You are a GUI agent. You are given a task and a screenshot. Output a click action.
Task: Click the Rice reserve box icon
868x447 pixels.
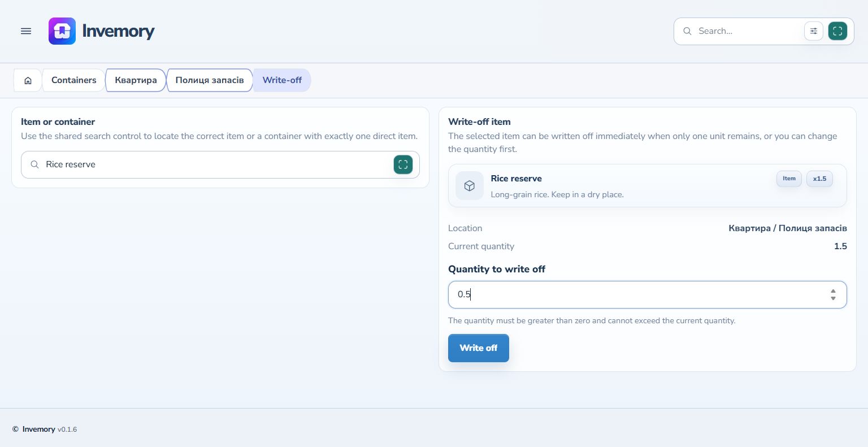click(x=470, y=186)
